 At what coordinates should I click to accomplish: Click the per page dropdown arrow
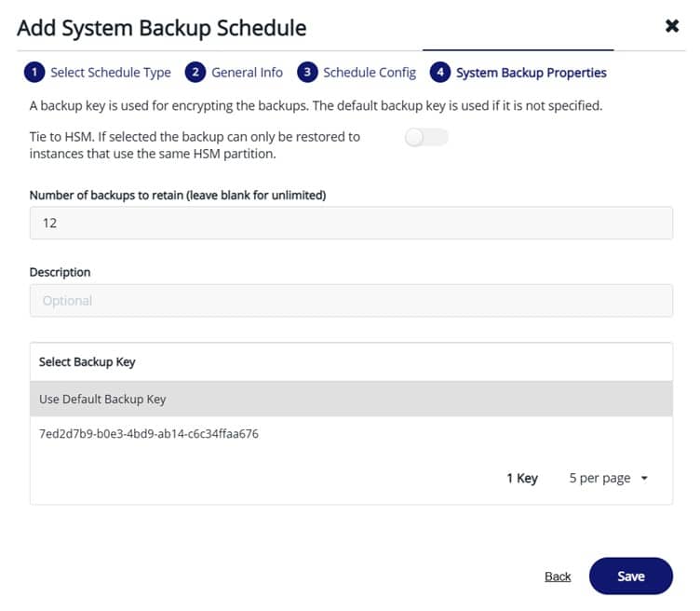[x=644, y=479]
